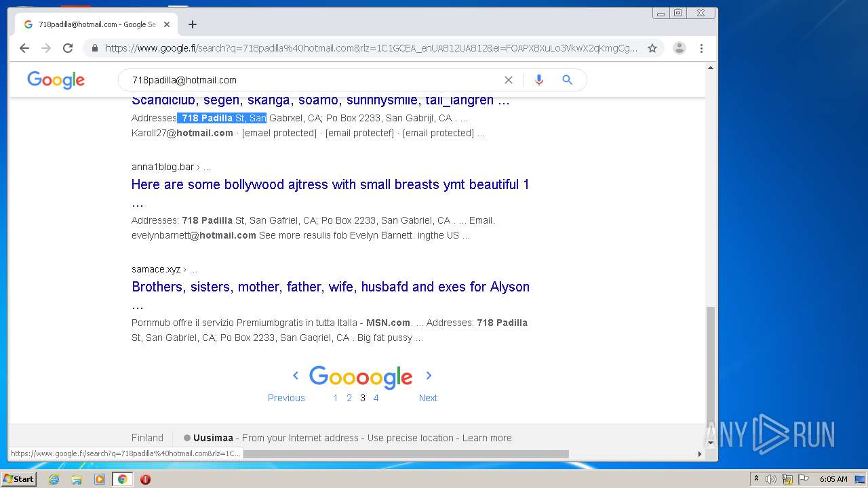Image resolution: width=868 pixels, height=488 pixels.
Task: Go back with the browser back arrow
Action: (24, 48)
